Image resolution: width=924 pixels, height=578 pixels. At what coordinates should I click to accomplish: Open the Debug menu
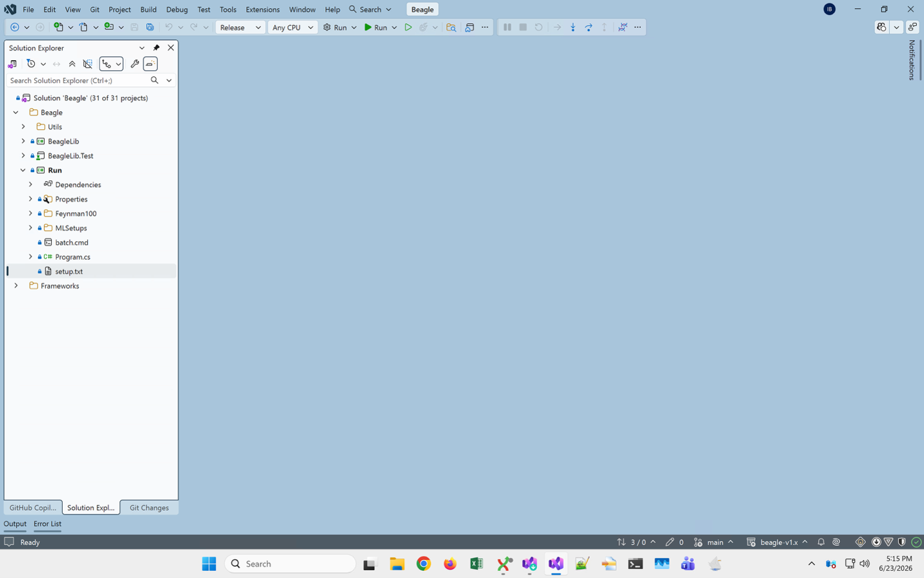[177, 10]
